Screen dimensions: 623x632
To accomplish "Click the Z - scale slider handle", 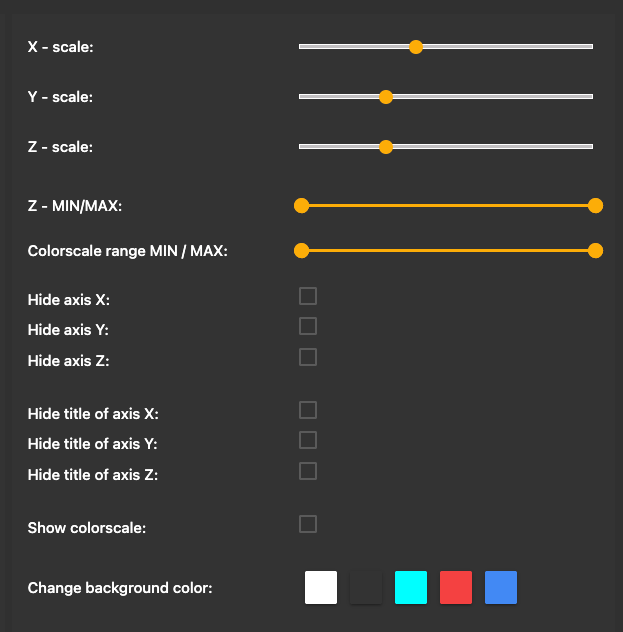I will [386, 147].
